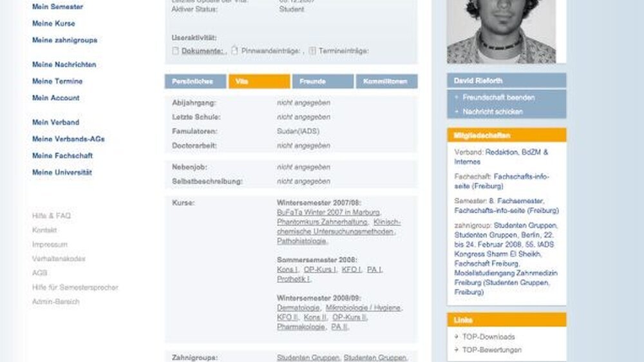Open the Freunde tab
Image resolution: width=644 pixels, height=362 pixels.
pyautogui.click(x=323, y=81)
